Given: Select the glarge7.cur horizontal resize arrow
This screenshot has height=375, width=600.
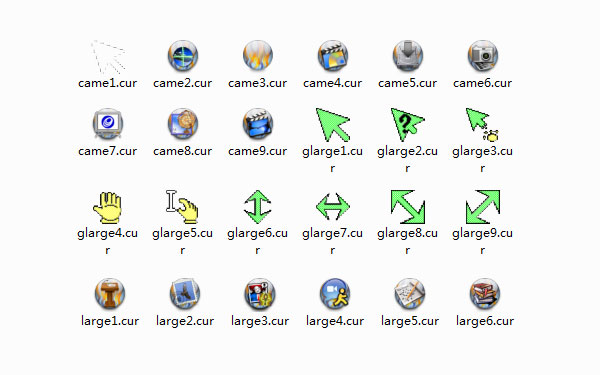Looking at the screenshot, I should [x=333, y=207].
